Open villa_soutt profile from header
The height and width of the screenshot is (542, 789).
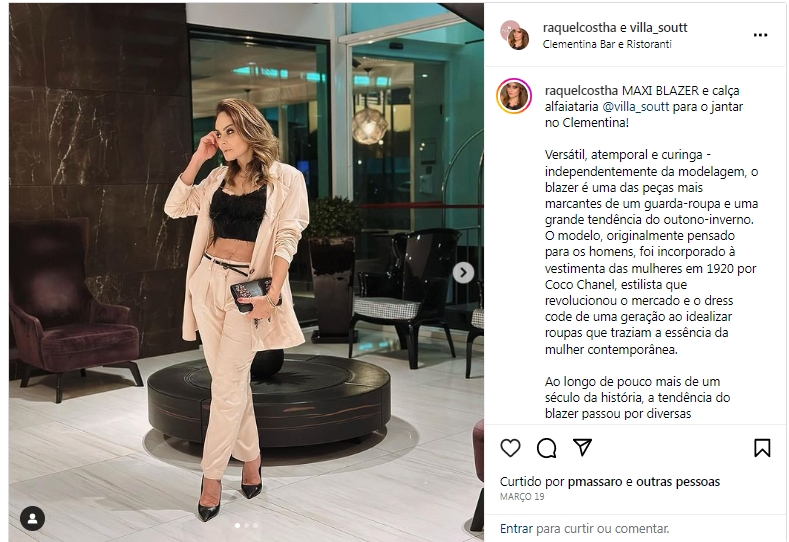[658, 28]
